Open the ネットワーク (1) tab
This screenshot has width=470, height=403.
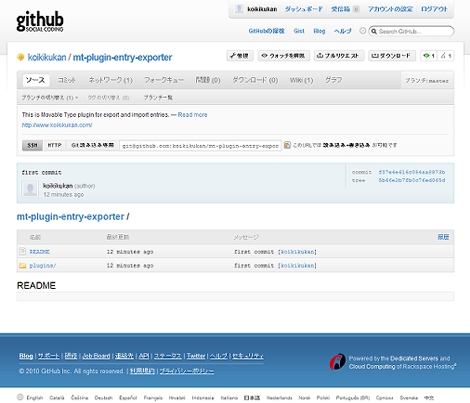pyautogui.click(x=110, y=80)
